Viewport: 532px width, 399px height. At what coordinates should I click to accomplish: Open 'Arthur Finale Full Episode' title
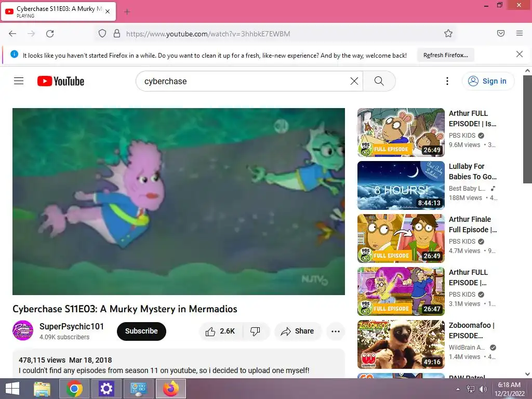(x=473, y=224)
